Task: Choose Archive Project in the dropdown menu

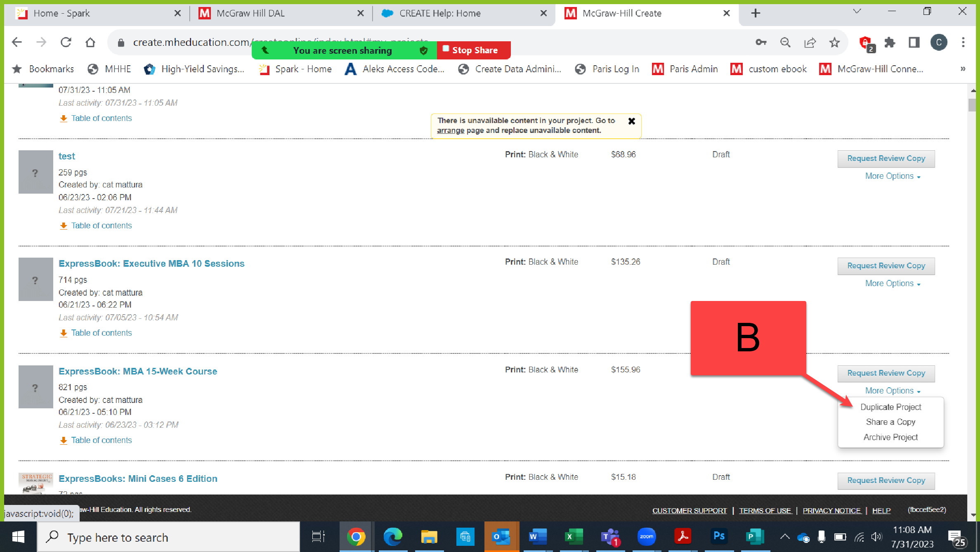Action: [x=890, y=437]
